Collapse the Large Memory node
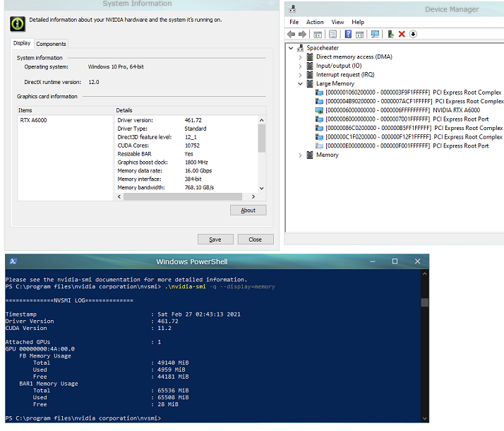The width and height of the screenshot is (504, 431). tap(300, 84)
